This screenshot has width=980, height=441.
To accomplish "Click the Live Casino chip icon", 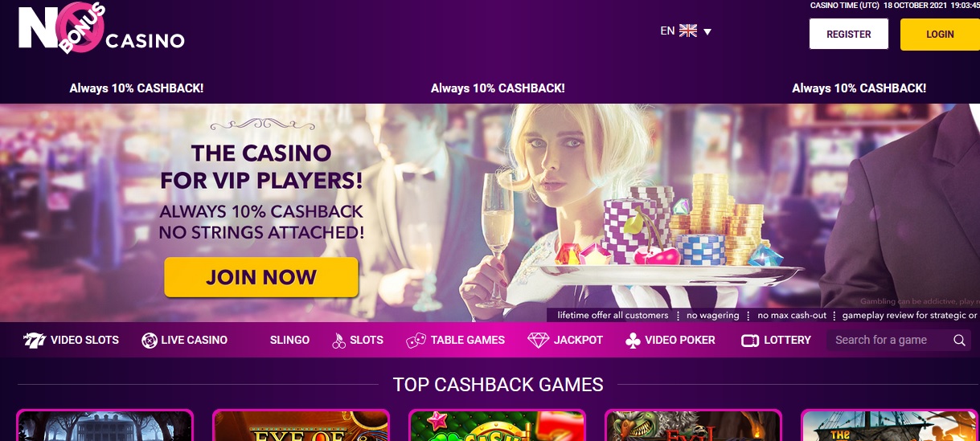I will coord(149,340).
